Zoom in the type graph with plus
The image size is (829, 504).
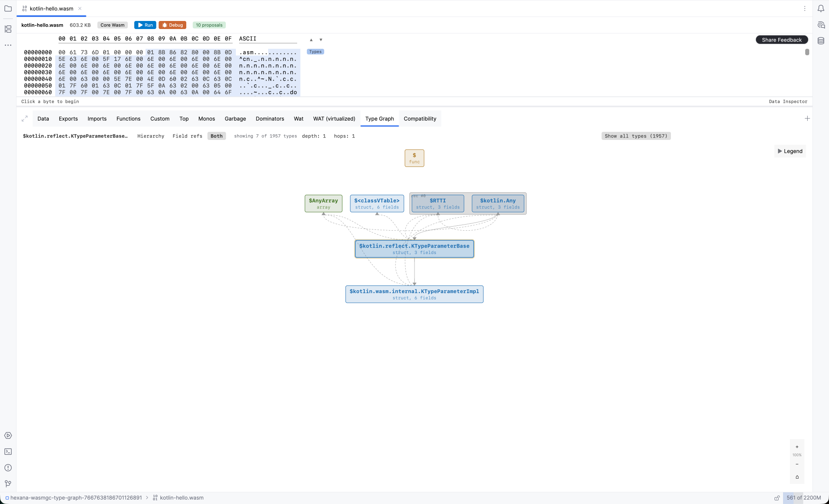[x=797, y=447]
